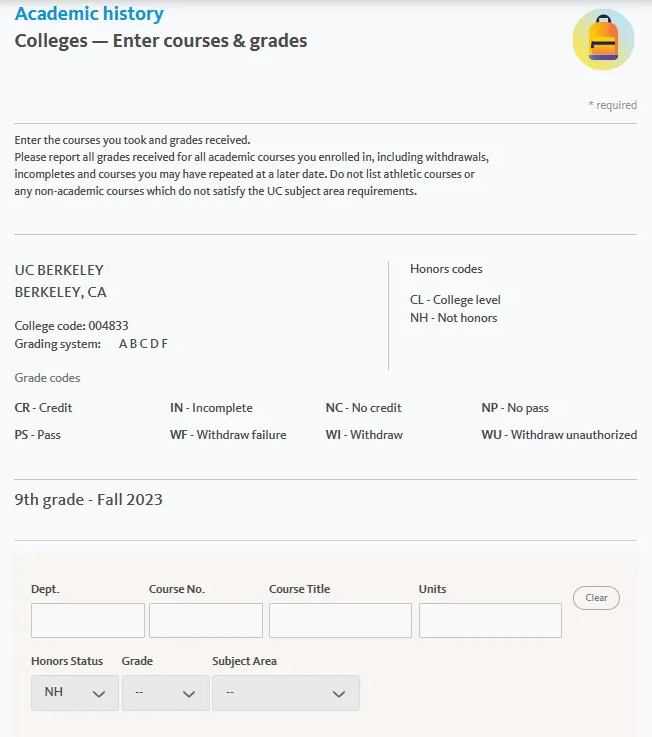The image size is (652, 737).
Task: Select the Course Title text box
Action: 340,620
